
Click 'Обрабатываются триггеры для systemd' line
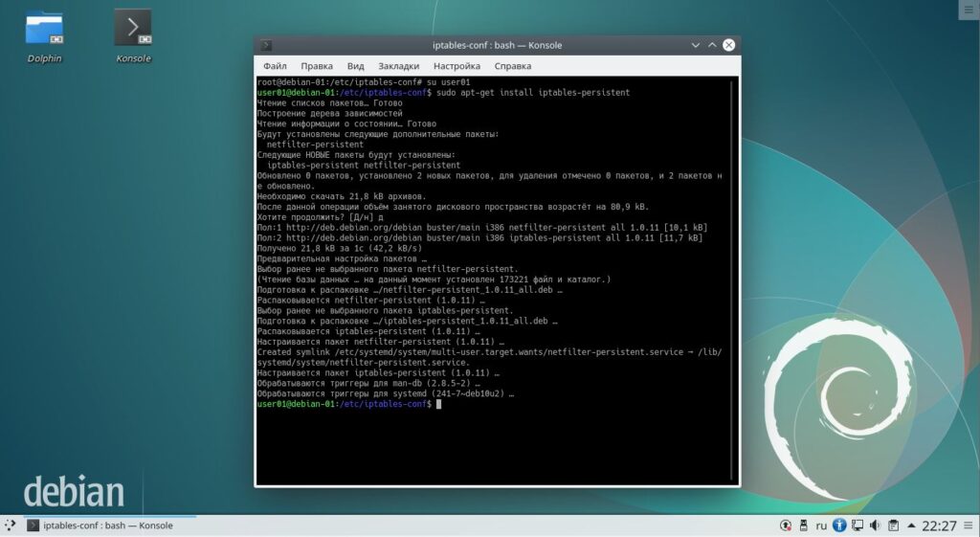coord(386,393)
